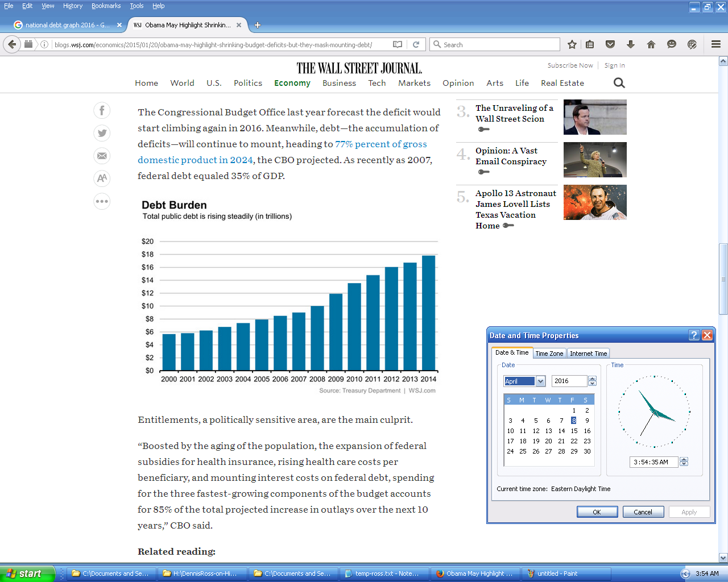Image resolution: width=728 pixels, height=582 pixels.
Task: Click Date and Time help question mark
Action: pyautogui.click(x=694, y=335)
